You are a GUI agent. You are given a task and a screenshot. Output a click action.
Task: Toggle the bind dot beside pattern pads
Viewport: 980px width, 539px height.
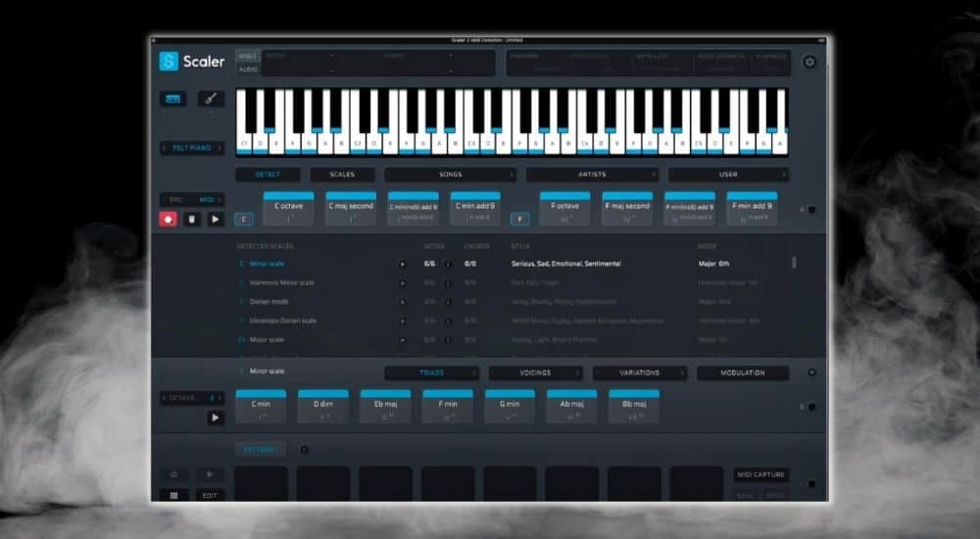[x=811, y=484]
